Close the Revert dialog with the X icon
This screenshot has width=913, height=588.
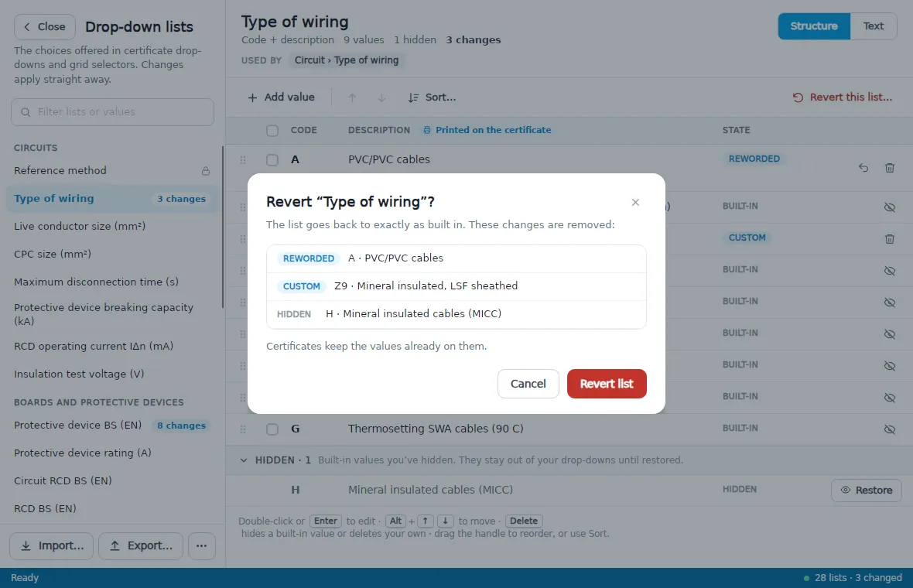pos(635,202)
